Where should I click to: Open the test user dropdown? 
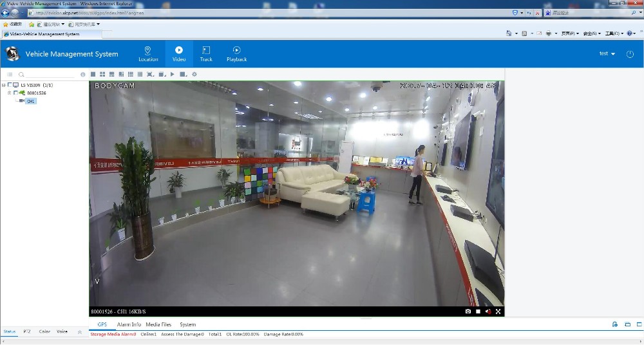pyautogui.click(x=607, y=53)
